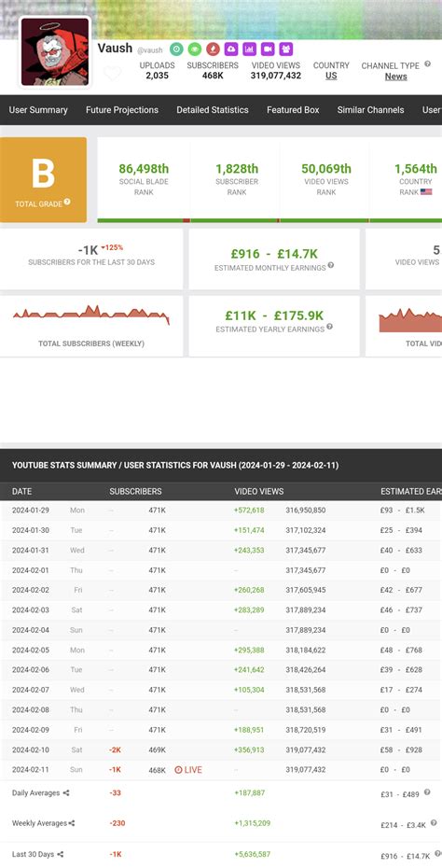Click the red flame badge icon
442x868 pixels.
tap(213, 49)
